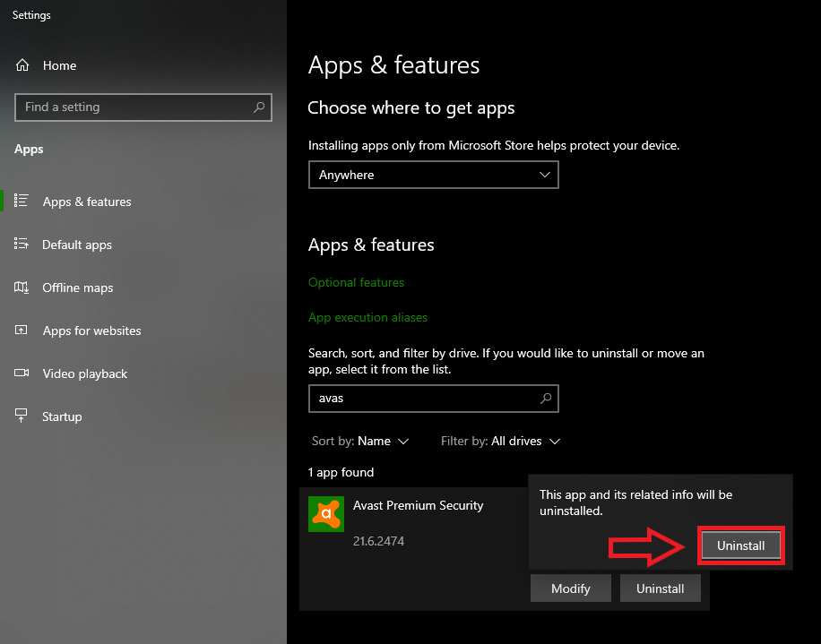Open the Filter by All drives dropdown
Screen dimensions: 821x644
[x=500, y=441]
